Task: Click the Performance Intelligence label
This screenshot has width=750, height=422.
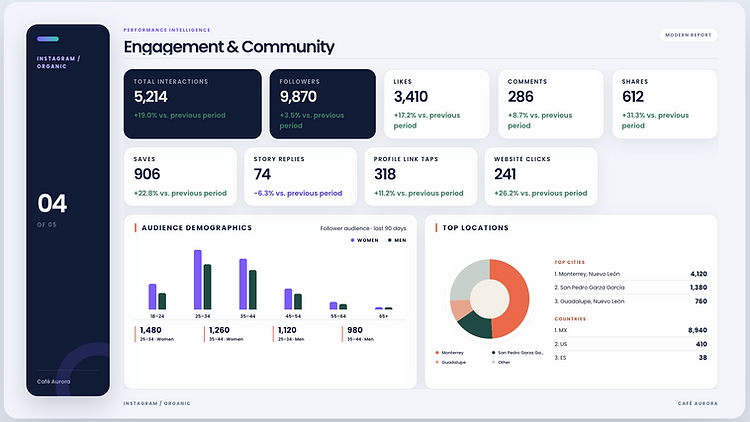Action: [x=167, y=30]
